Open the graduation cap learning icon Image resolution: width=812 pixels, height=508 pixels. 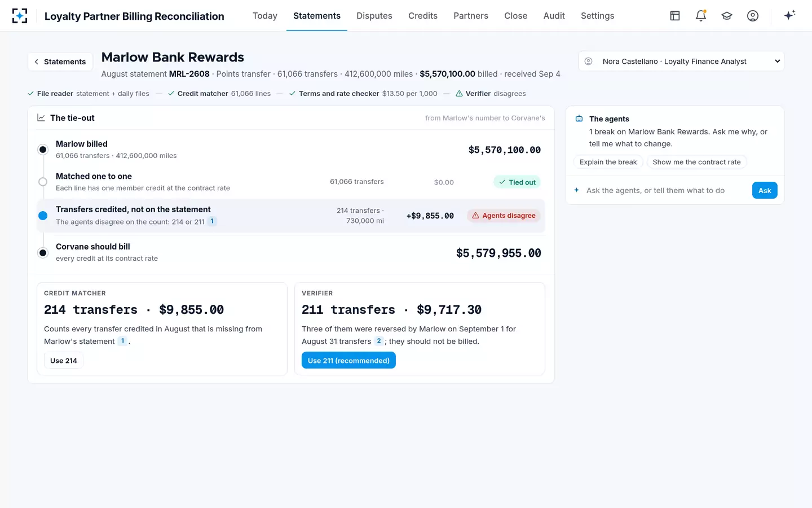click(727, 16)
